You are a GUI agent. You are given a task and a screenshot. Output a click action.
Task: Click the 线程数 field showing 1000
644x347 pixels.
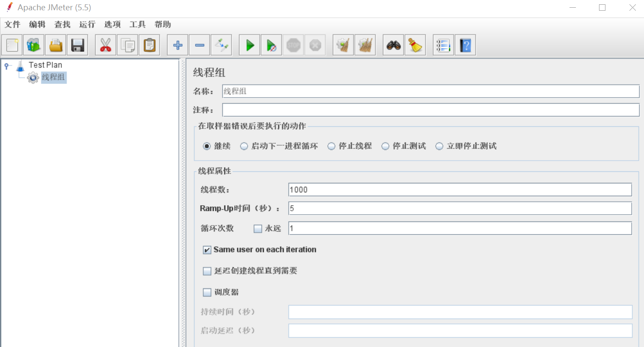460,189
